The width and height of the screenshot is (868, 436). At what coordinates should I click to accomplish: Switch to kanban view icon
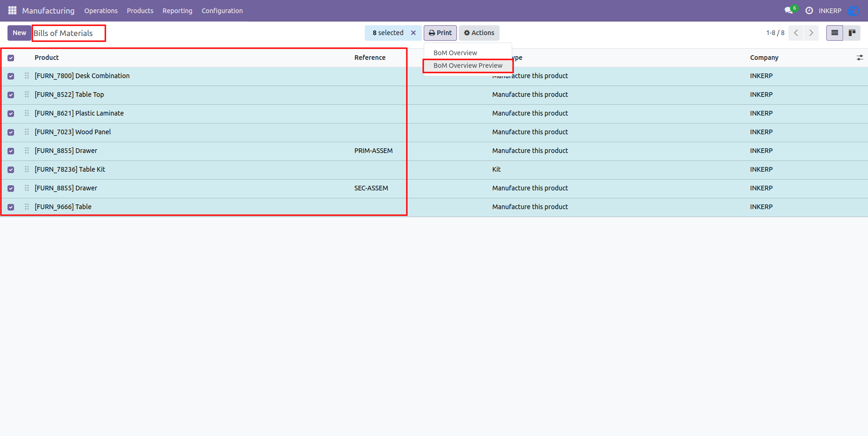[852, 33]
